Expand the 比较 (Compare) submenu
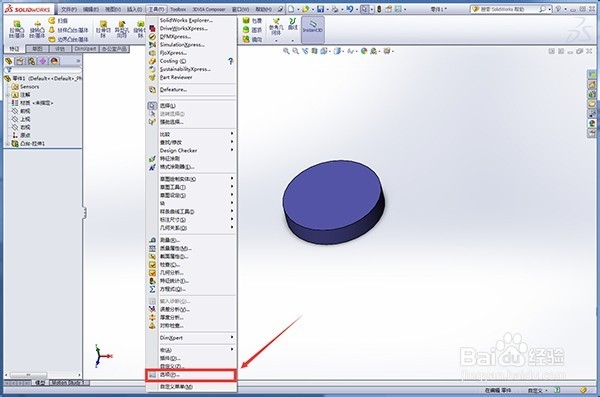Viewport: 600px width, 397px height. (232, 134)
